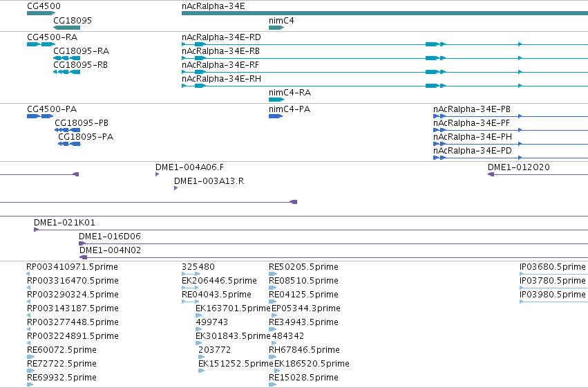
Task: Select the DME1-004A06.F arrow marker
Action: [157, 174]
